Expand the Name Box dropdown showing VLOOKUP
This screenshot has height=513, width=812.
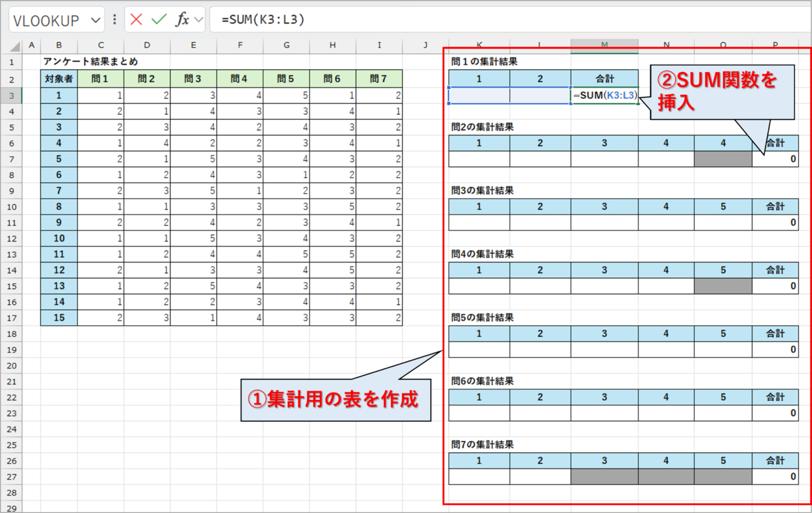[x=95, y=20]
